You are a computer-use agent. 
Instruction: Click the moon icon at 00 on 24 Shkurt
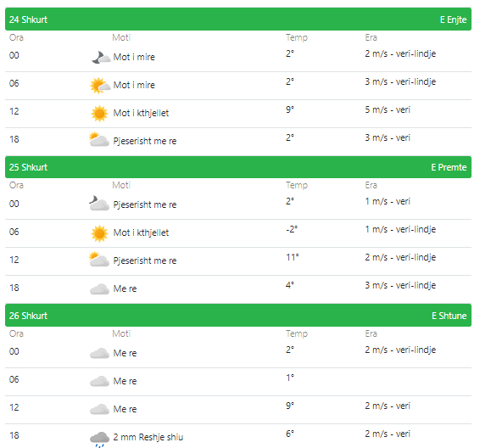coord(101,57)
